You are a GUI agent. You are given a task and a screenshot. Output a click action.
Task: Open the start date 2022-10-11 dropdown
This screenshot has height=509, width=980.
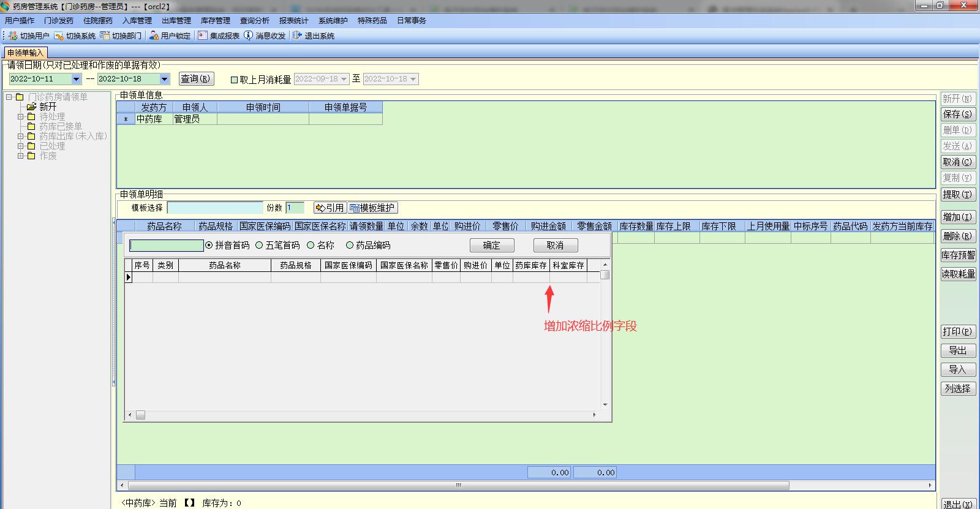pos(76,79)
